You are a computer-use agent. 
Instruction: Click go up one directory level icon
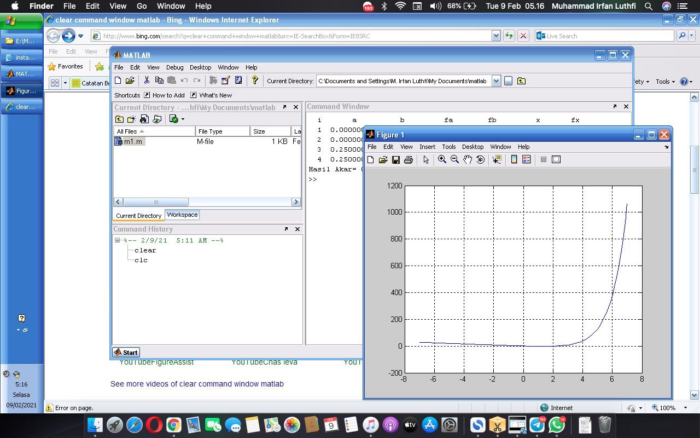521,81
